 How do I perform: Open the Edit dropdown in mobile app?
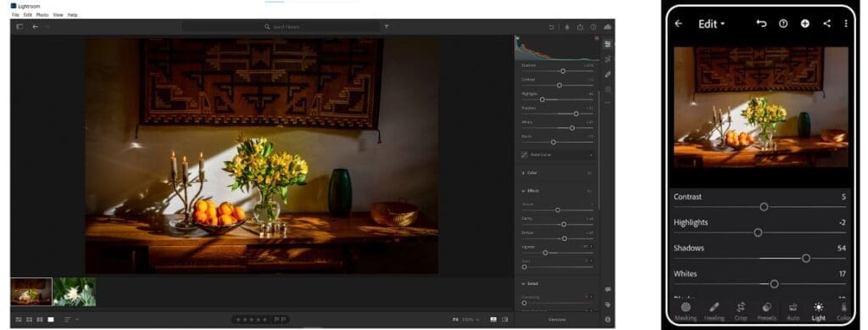click(x=711, y=24)
